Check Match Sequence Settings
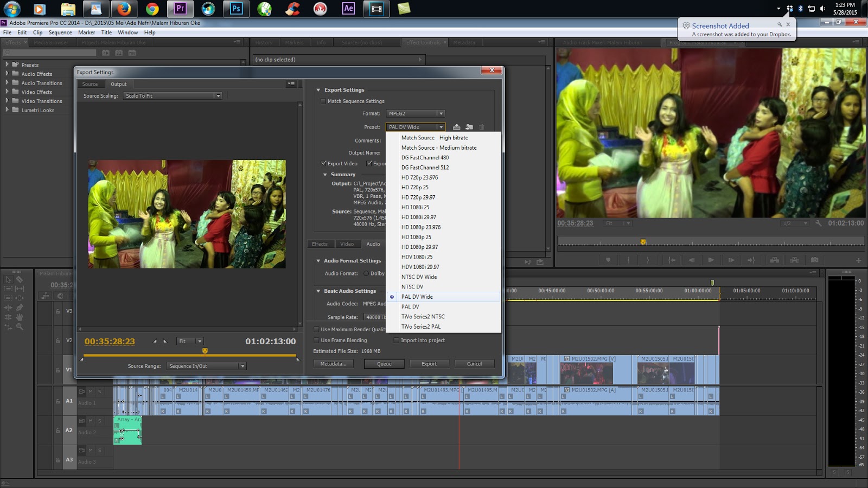 [323, 101]
